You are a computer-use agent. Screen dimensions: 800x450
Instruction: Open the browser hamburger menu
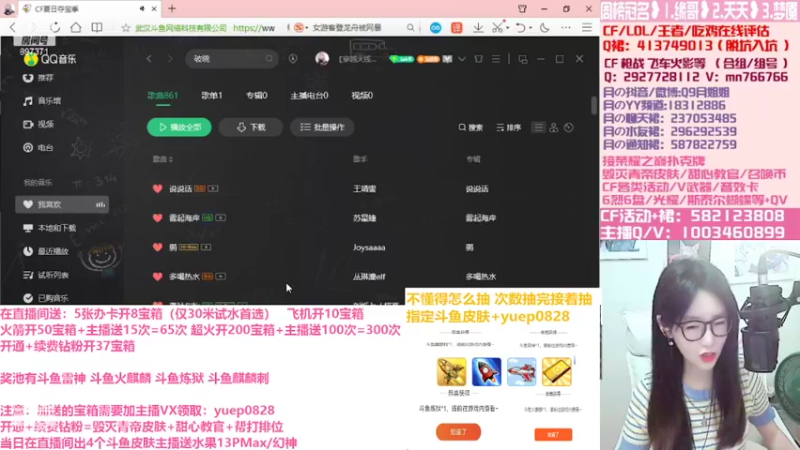coord(587,28)
